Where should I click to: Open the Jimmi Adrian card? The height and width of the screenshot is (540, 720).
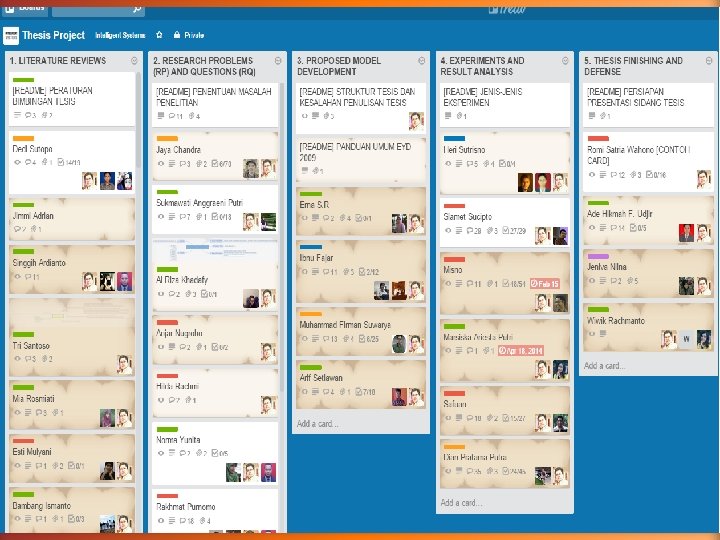point(72,219)
